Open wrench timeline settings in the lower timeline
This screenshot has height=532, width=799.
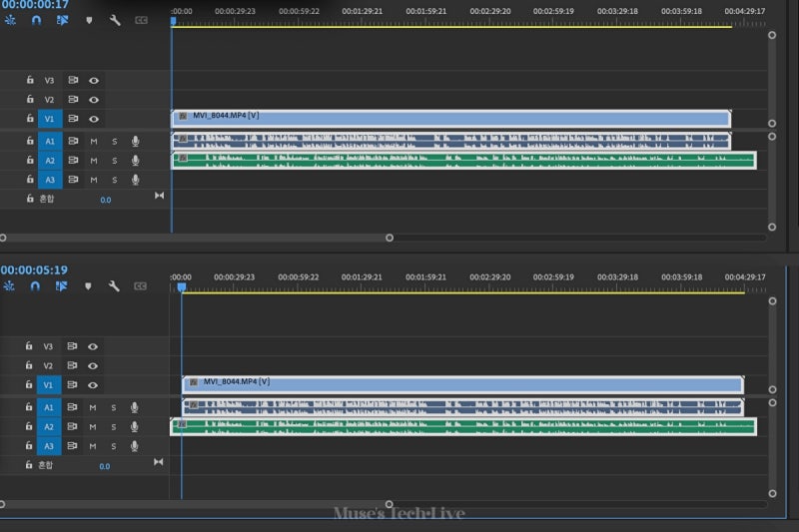click(115, 286)
